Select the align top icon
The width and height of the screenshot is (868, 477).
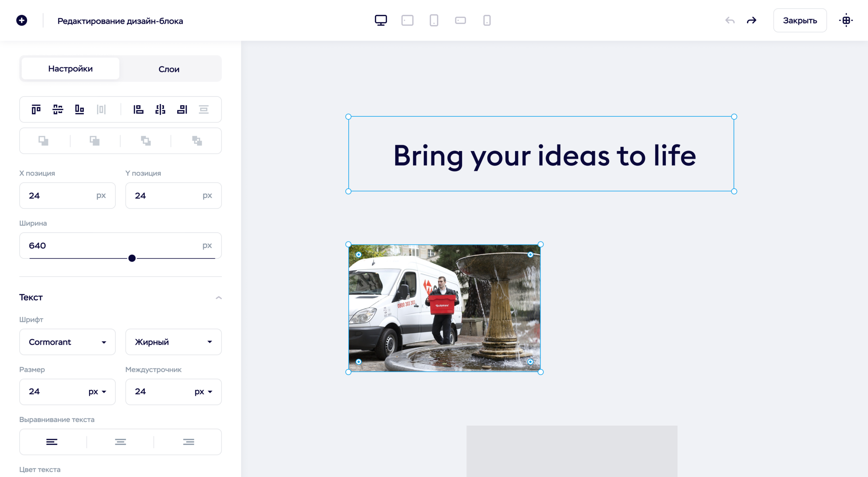click(x=36, y=109)
